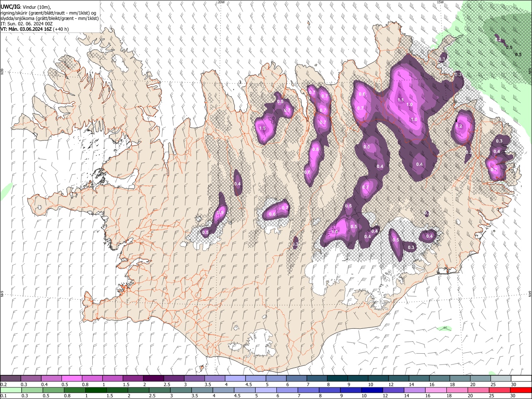Screen dimensions: 532x399
Task: Click the "rigning/skúrir (grænt/blátt/rautt" legend description line
Action: (49, 12)
